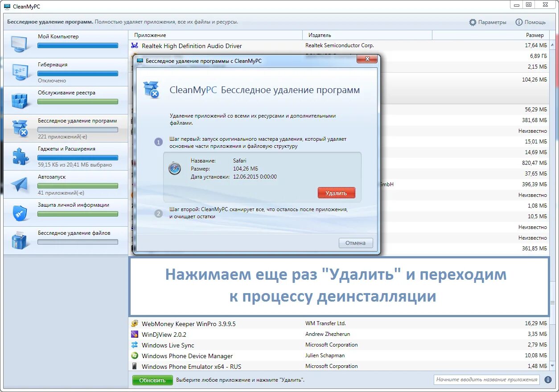Click the red Удалить button
The width and height of the screenshot is (559, 392).
click(x=336, y=193)
